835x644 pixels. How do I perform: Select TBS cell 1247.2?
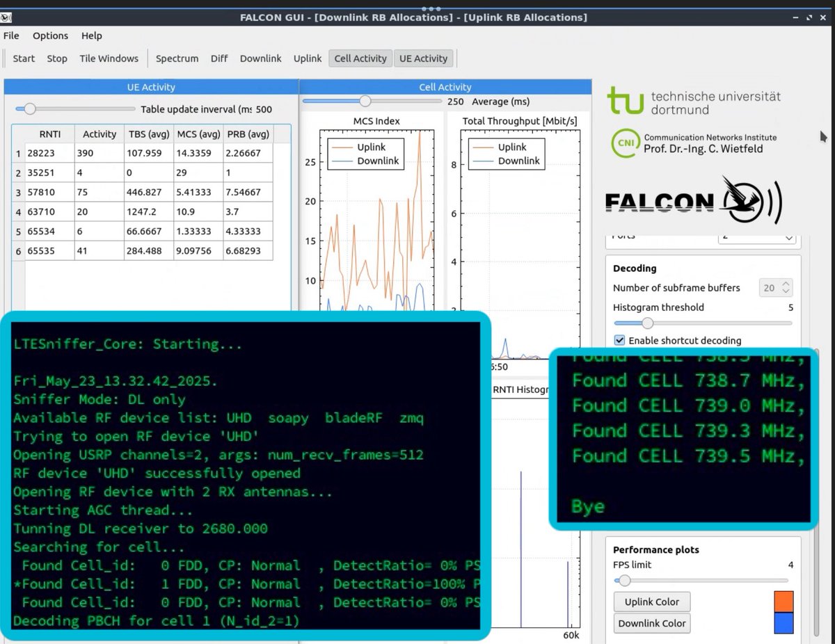(x=149, y=211)
